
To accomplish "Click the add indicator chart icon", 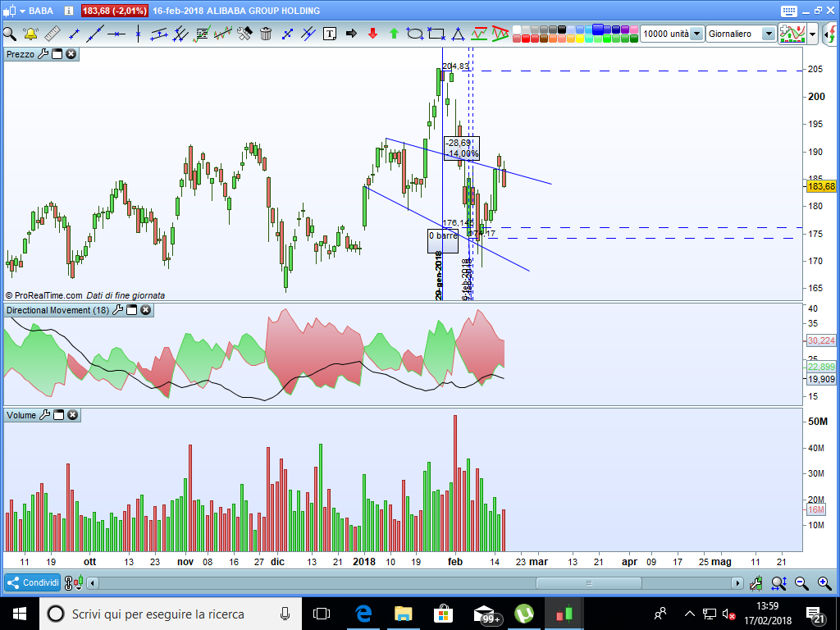I will click(792, 34).
